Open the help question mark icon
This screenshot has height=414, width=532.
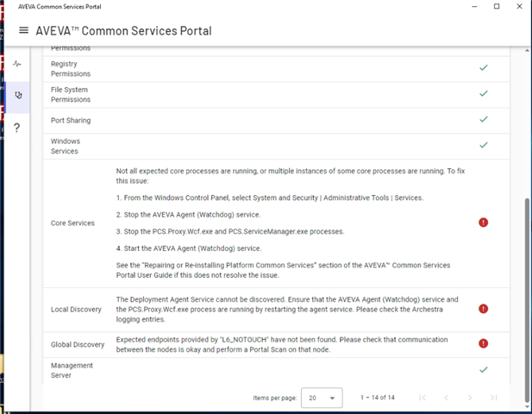coord(16,128)
